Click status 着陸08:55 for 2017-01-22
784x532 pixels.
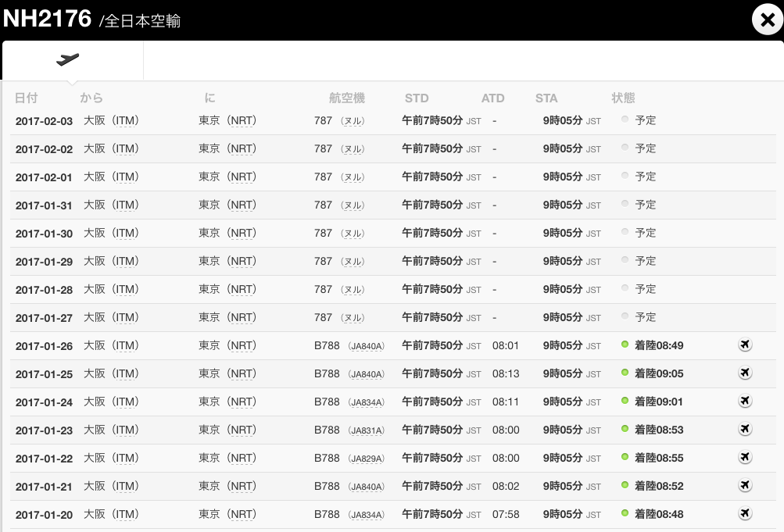click(659, 458)
